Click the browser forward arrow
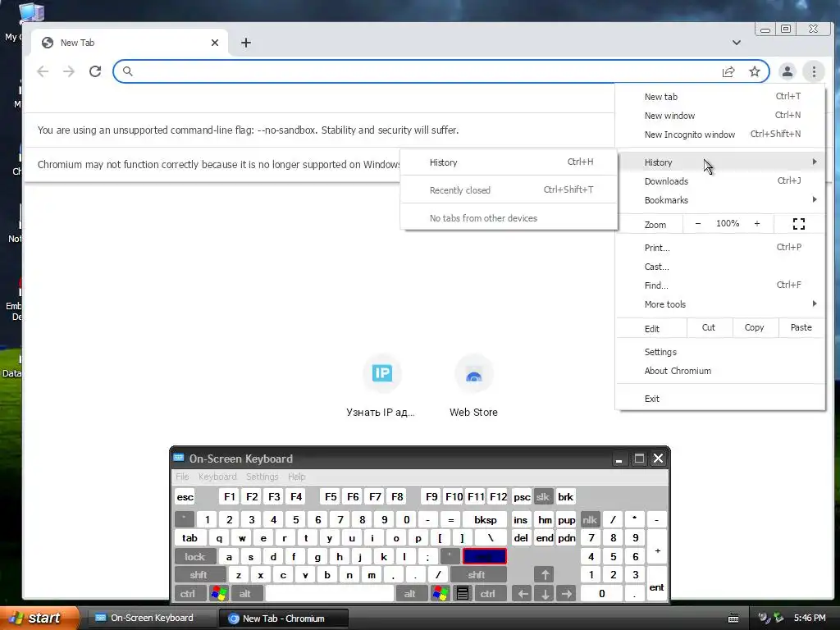The image size is (840, 630). click(69, 71)
